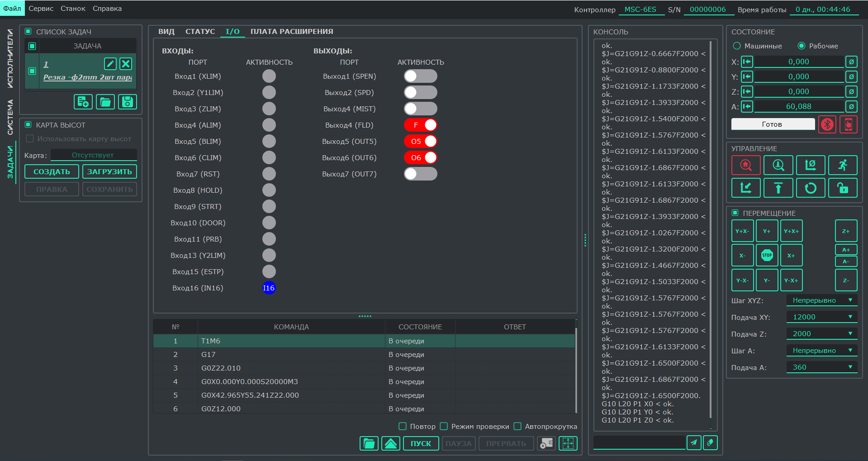Enable the Автопрокрутка checkbox
The image size is (868, 461).
click(x=517, y=426)
